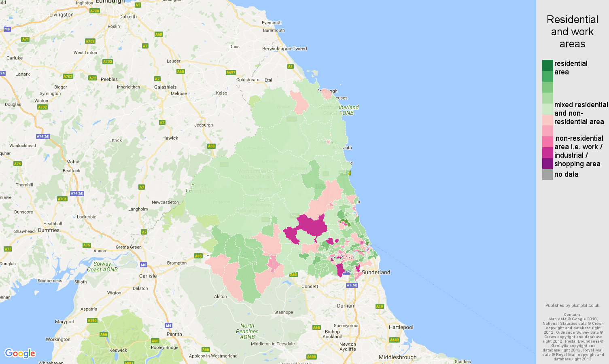Click the A688 road shield

point(312,357)
